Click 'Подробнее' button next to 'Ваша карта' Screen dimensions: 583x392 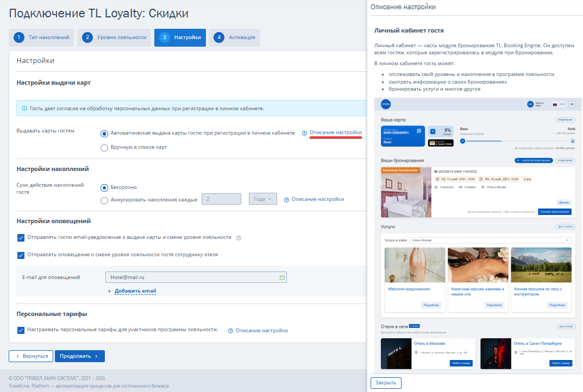point(566,120)
